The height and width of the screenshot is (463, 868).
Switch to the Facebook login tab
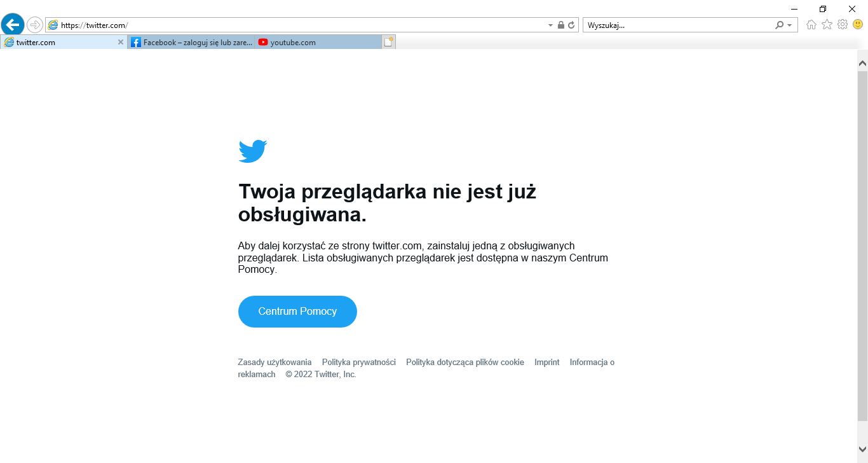point(192,42)
